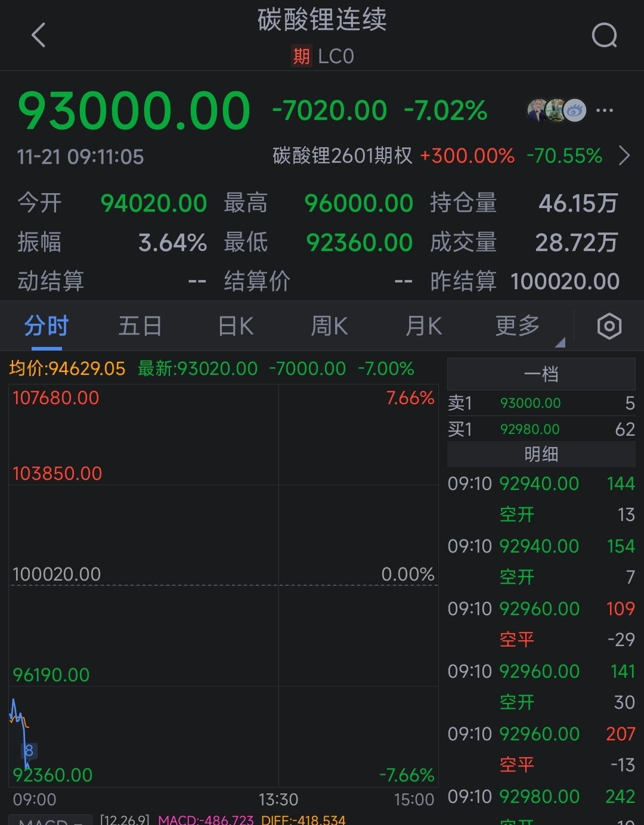This screenshot has height=825, width=644.
Task: Tap the viewer avatars cluster
Action: click(556, 110)
